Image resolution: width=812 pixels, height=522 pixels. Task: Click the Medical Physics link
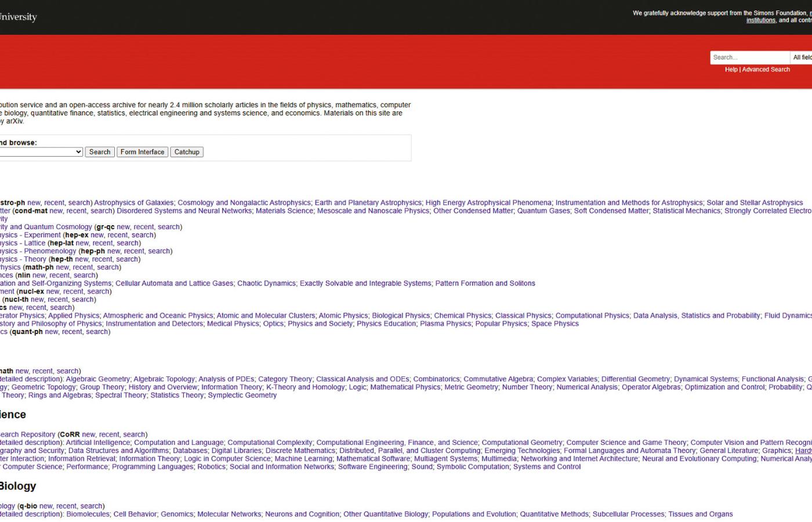pyautogui.click(x=233, y=324)
